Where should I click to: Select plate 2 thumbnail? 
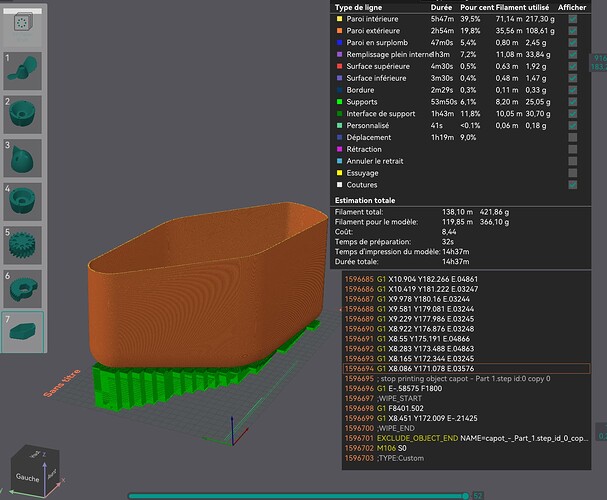click(x=22, y=115)
